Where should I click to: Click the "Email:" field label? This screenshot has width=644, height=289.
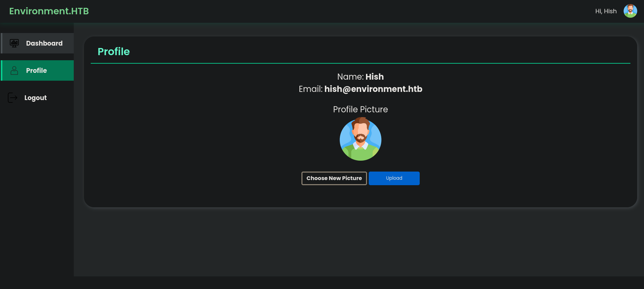click(x=310, y=89)
